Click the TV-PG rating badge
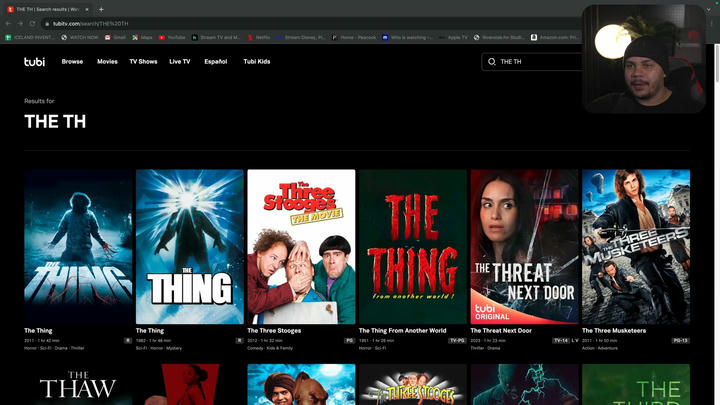This screenshot has height=405, width=720. pos(457,341)
